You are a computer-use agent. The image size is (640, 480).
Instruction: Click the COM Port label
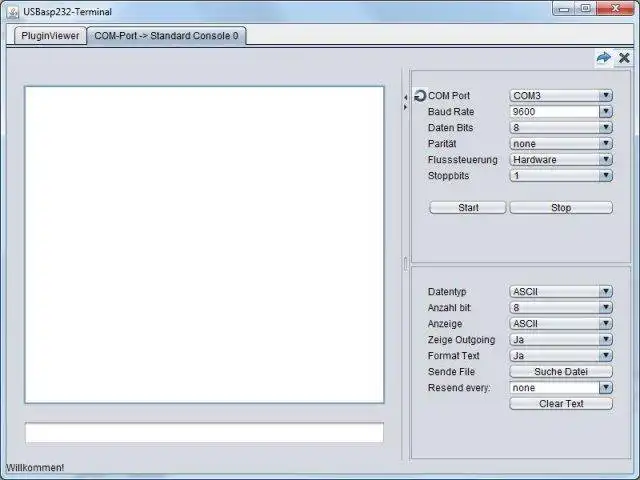tap(449, 96)
